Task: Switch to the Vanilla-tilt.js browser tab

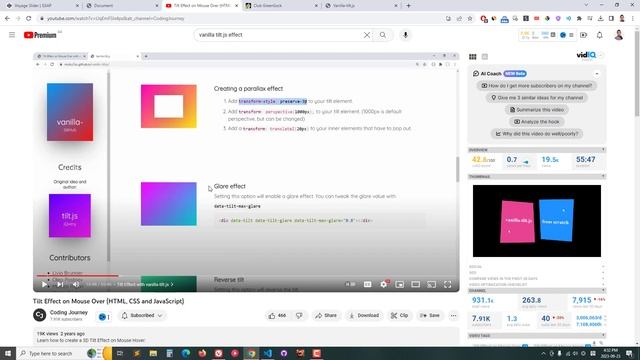Action: pos(360,6)
